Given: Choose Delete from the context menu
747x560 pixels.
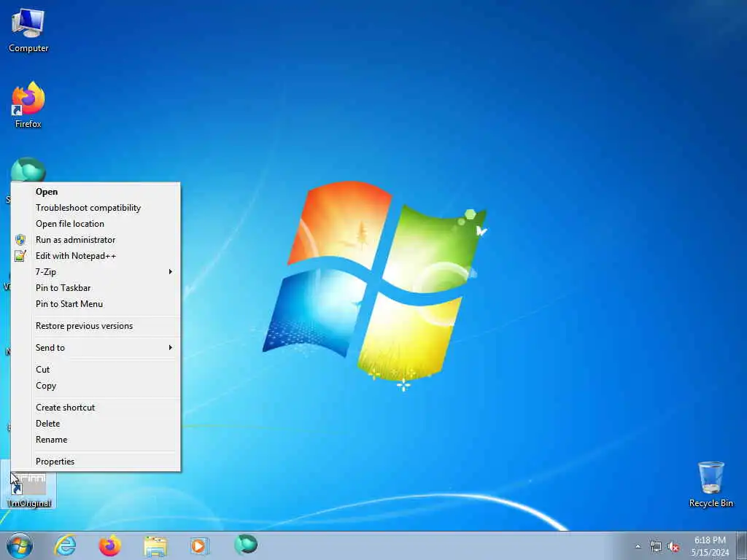Looking at the screenshot, I should pyautogui.click(x=96, y=424).
